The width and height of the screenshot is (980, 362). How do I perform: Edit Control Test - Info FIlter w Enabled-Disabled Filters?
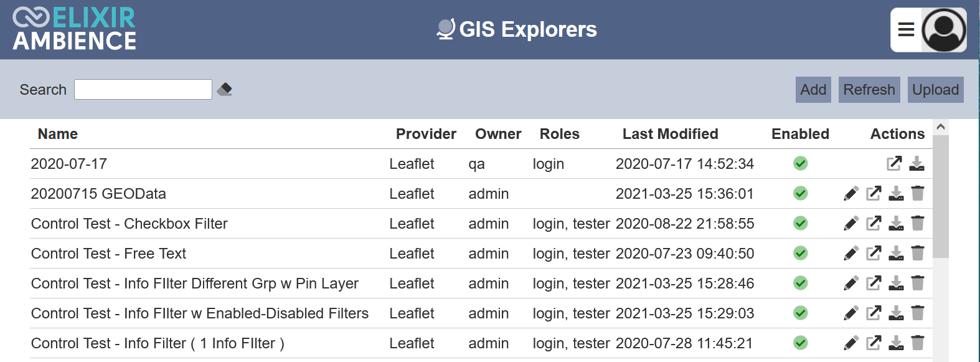click(x=851, y=313)
